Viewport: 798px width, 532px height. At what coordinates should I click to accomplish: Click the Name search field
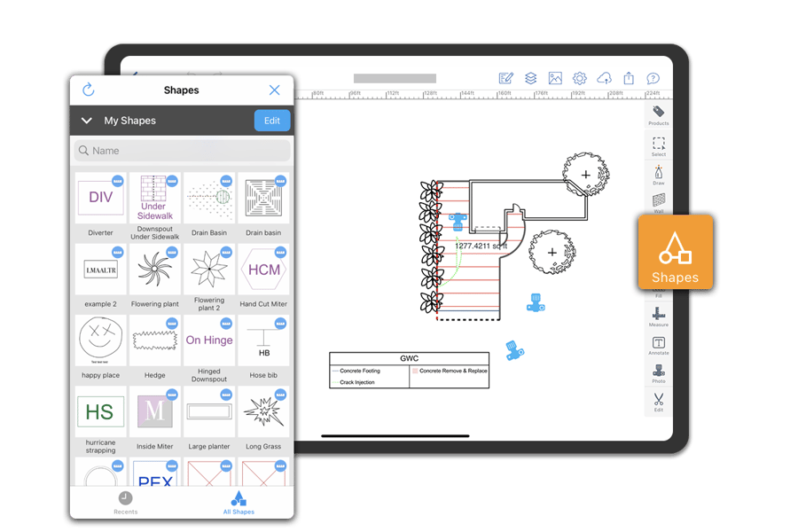tap(182, 151)
